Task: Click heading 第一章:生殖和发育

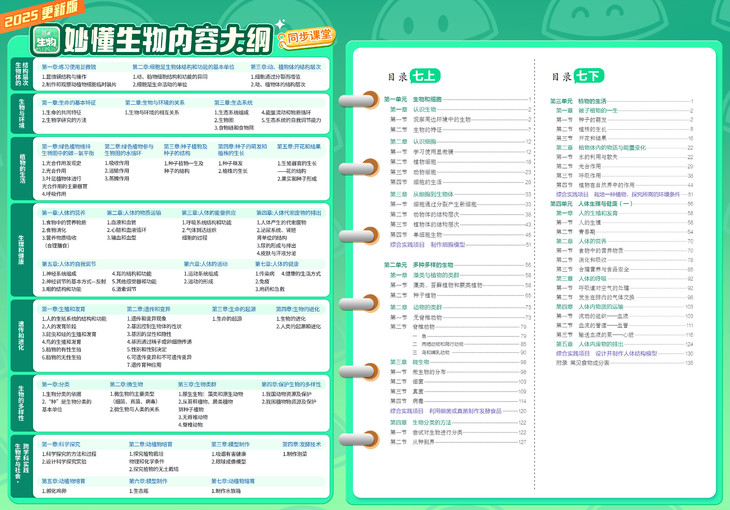Action: [63, 309]
